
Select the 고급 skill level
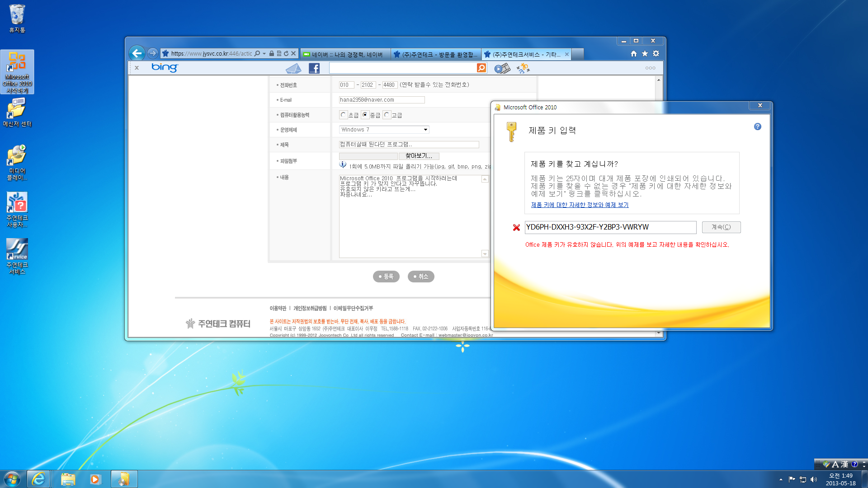click(387, 115)
